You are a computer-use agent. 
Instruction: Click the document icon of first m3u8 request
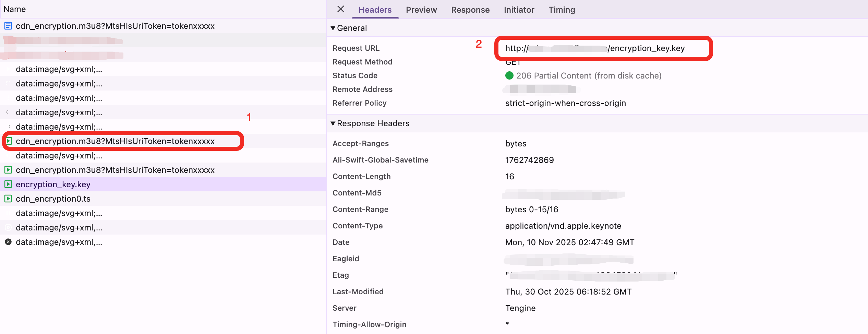8,26
